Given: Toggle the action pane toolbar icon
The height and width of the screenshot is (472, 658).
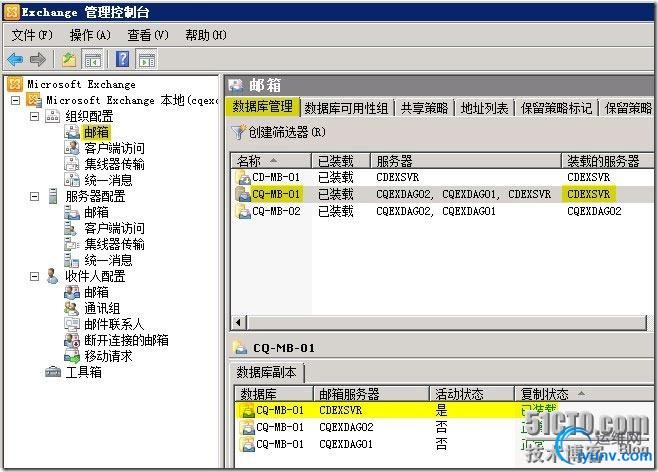Looking at the screenshot, I should 147,59.
